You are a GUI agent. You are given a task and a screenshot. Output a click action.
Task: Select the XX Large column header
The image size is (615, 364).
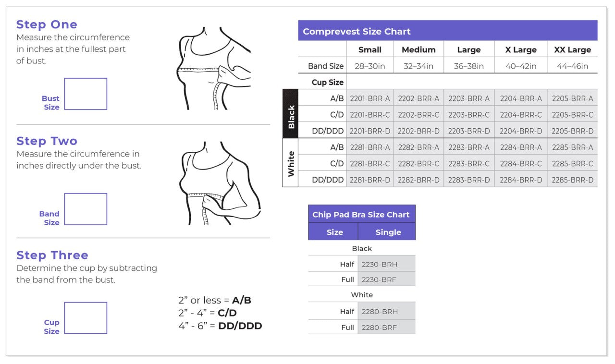click(x=572, y=50)
